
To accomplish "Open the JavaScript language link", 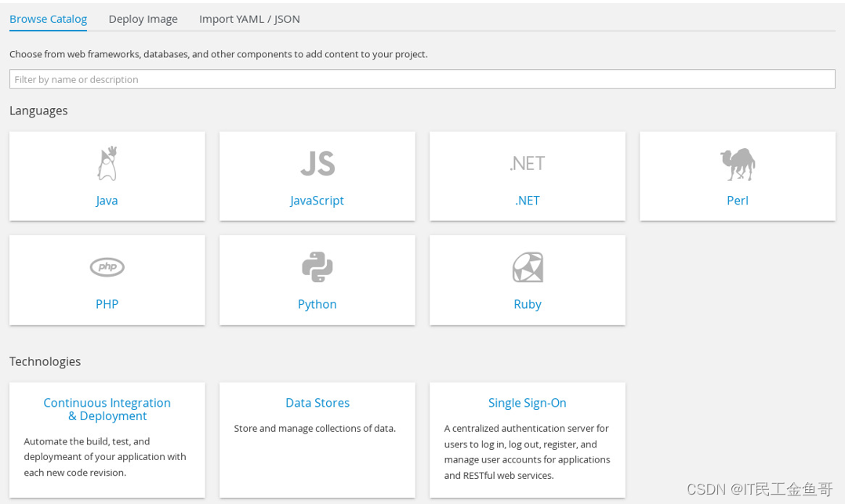I will tap(317, 201).
